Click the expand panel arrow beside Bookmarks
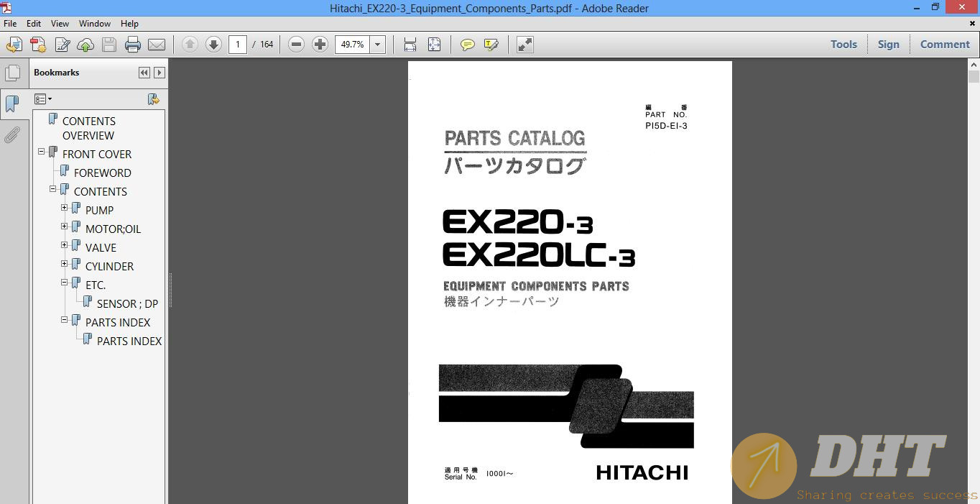This screenshot has width=980, height=504. (160, 73)
